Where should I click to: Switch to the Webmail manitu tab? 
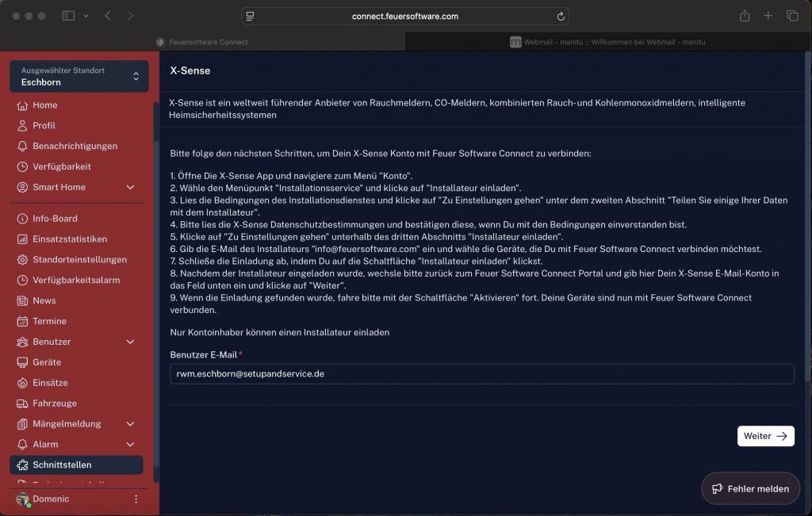point(607,42)
